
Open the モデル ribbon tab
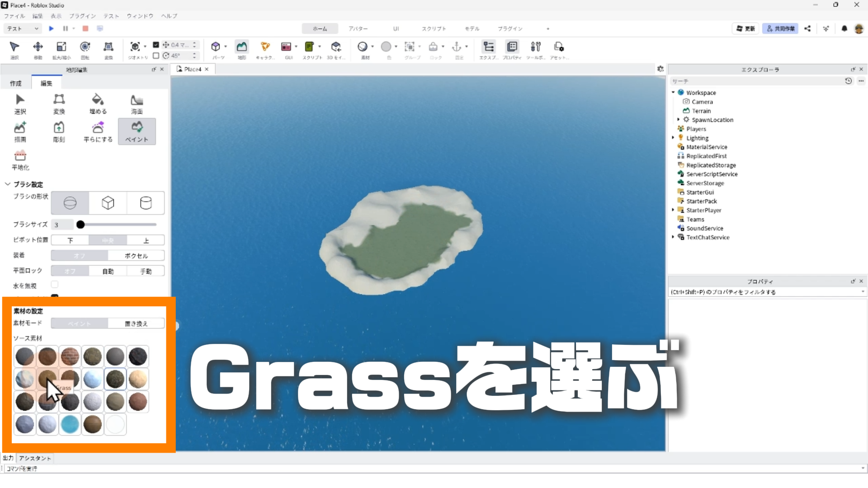[472, 28]
